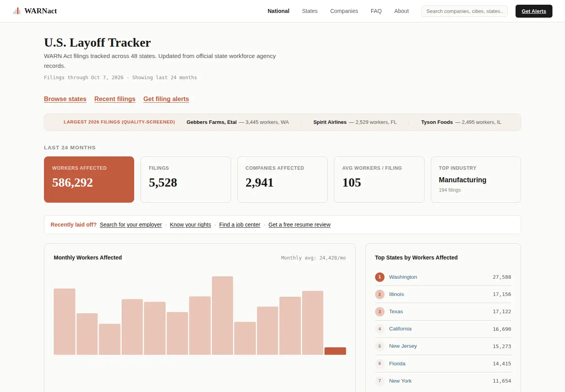The width and height of the screenshot is (565, 392).
Task: Click Search for your employer link
Action: click(131, 225)
